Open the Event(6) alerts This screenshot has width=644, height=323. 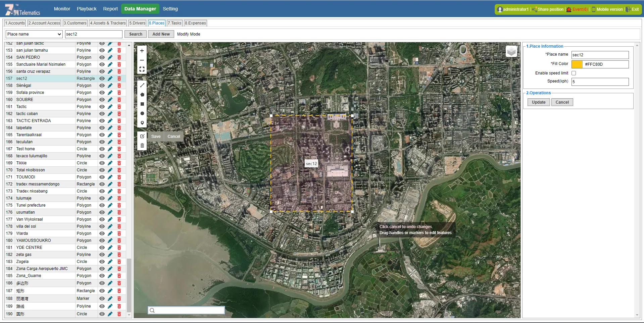578,9
